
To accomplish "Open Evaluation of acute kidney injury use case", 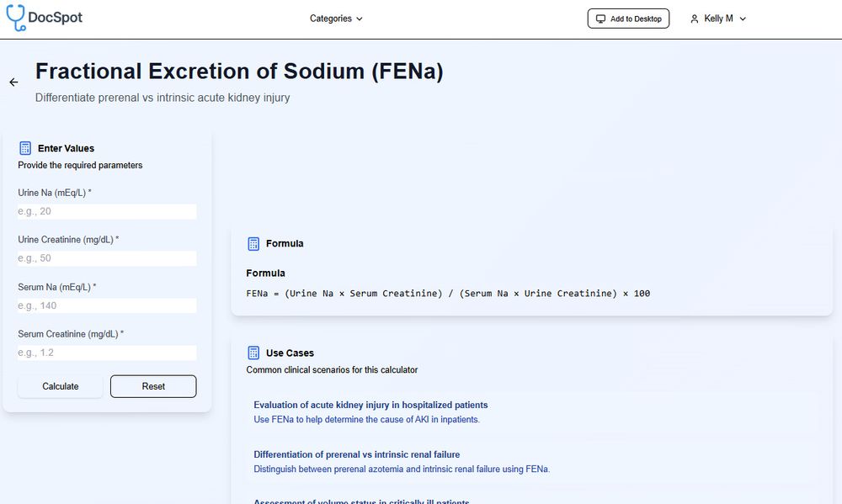I will pos(370,406).
